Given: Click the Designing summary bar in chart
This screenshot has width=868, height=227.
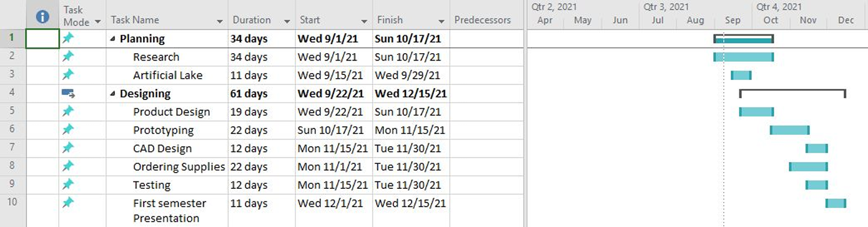Looking at the screenshot, I should tap(792, 93).
